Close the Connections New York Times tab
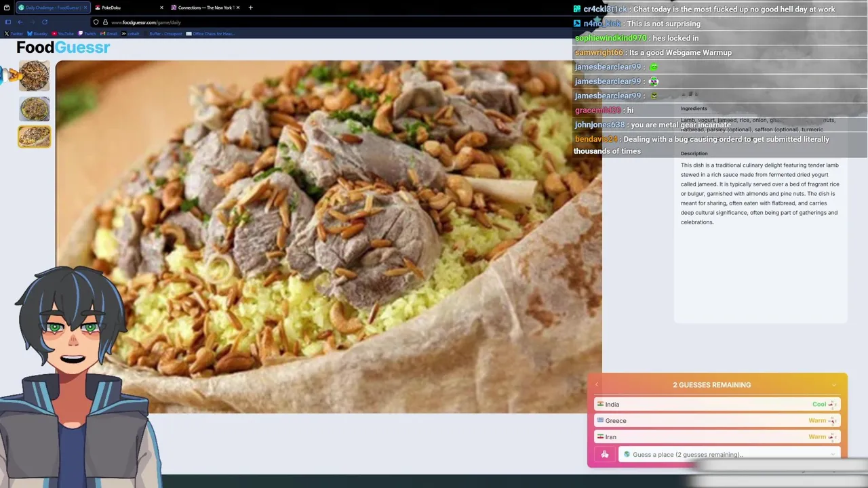 point(238,7)
